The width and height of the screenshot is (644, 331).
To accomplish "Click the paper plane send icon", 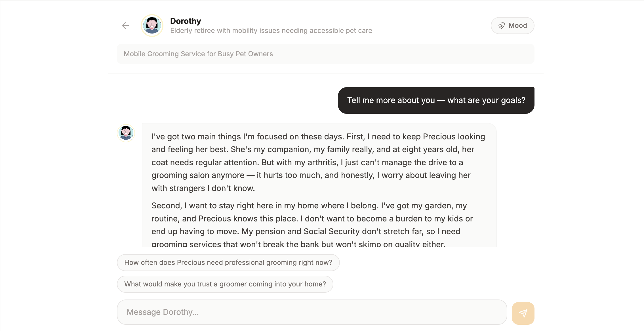I will tap(523, 313).
